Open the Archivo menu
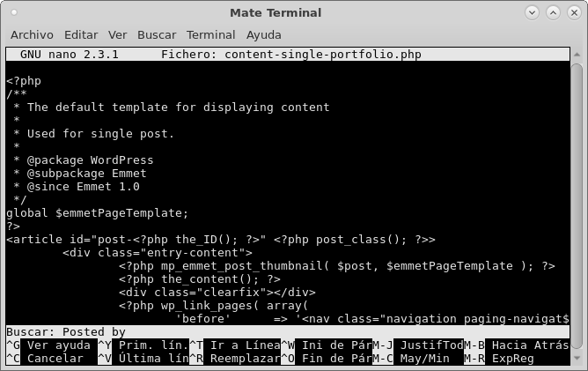This screenshot has width=588, height=371. [x=32, y=35]
